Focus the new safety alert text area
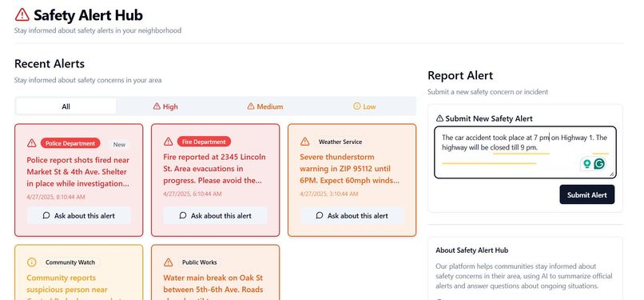Image resolution: width=644 pixels, height=300 pixels. pos(525,153)
